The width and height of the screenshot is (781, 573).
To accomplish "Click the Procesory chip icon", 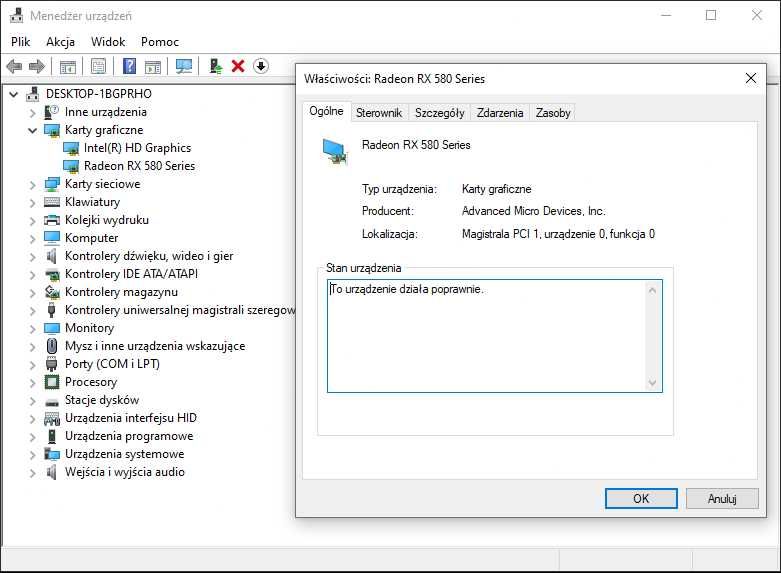I will pyautogui.click(x=51, y=382).
